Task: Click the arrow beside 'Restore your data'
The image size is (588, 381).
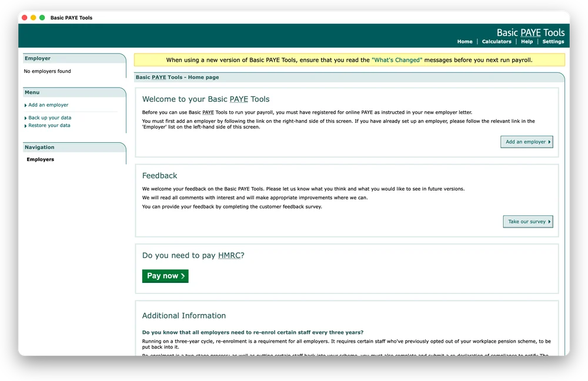Action: 25,126
